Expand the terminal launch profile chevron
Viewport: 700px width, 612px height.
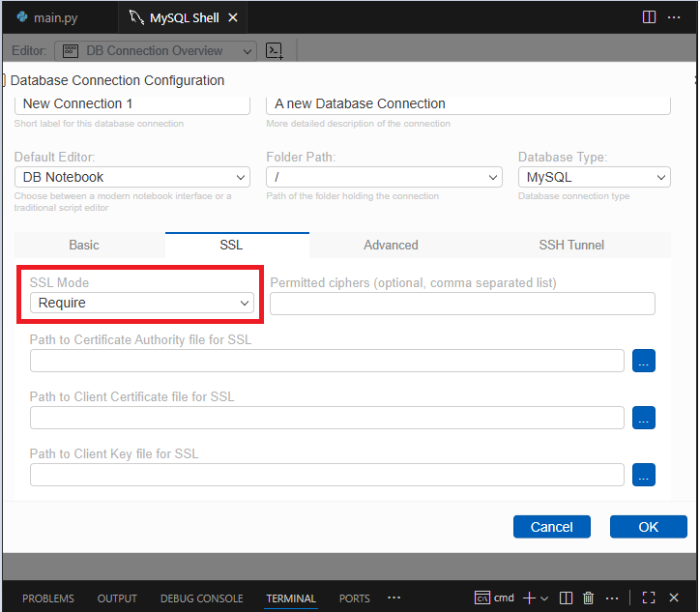544,598
